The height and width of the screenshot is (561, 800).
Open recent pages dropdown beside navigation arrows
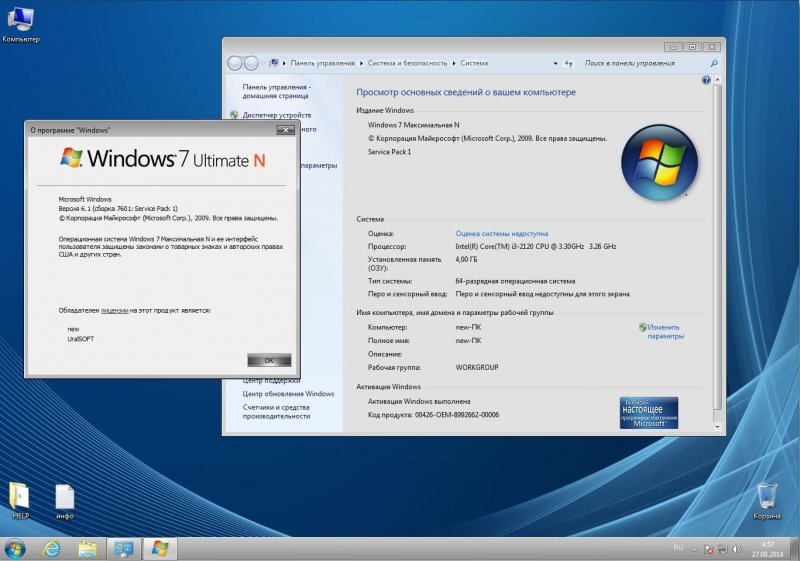pyautogui.click(x=263, y=64)
